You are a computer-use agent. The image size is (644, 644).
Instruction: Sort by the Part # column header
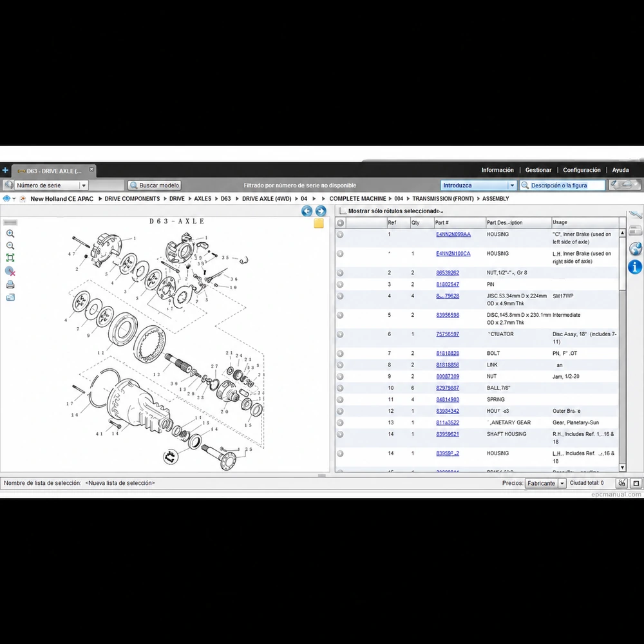[x=460, y=223]
